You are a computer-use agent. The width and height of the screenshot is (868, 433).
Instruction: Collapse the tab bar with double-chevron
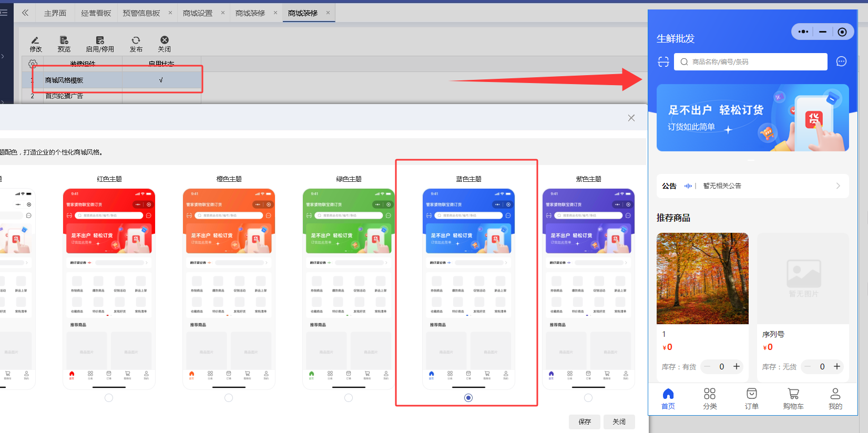25,13
